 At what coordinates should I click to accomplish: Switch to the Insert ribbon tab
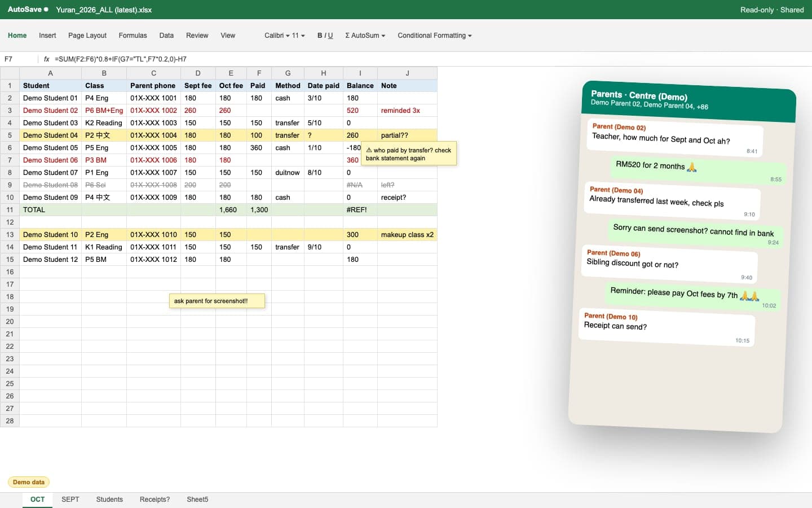coord(47,36)
